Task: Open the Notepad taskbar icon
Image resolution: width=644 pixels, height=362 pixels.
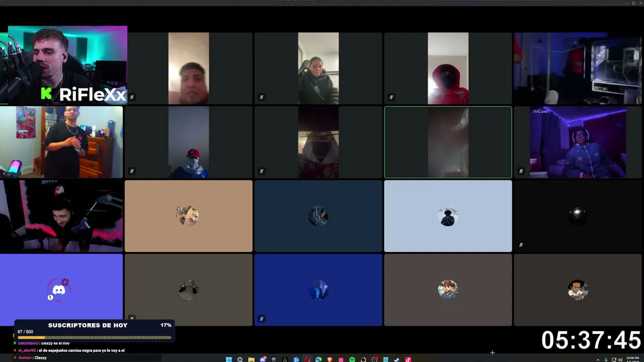Action: [385, 359]
